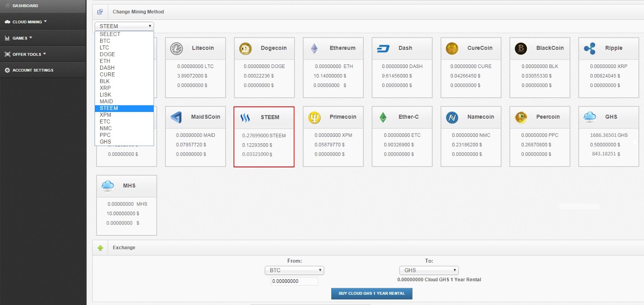The image size is (644, 305).
Task: Click the Primecoin yellow icon
Action: click(x=314, y=117)
